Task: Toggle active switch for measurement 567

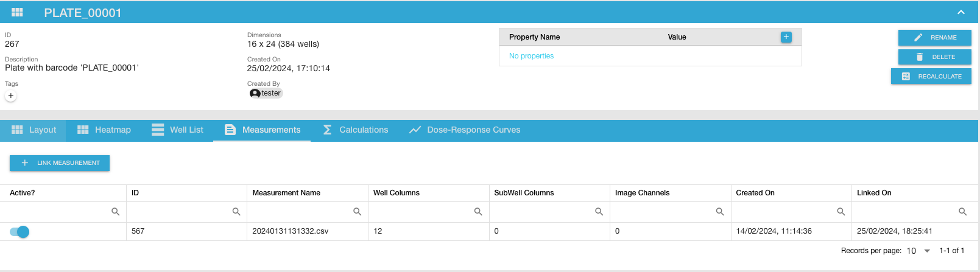Action: [19, 232]
